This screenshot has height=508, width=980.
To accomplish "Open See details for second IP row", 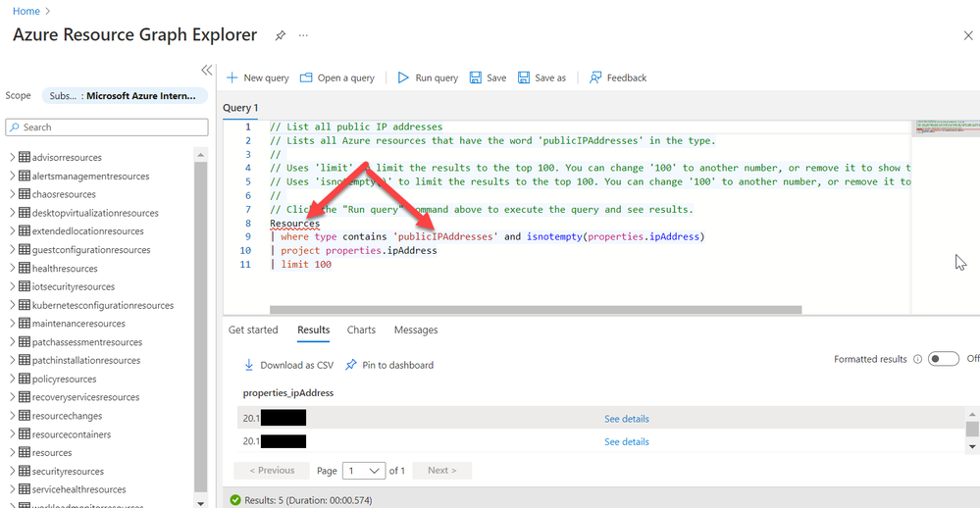I will point(626,441).
